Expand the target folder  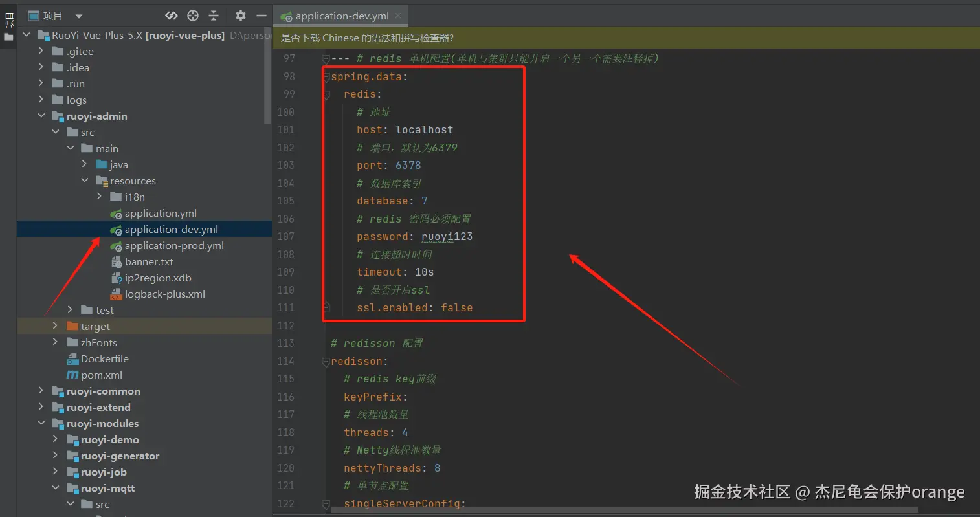[x=55, y=326]
